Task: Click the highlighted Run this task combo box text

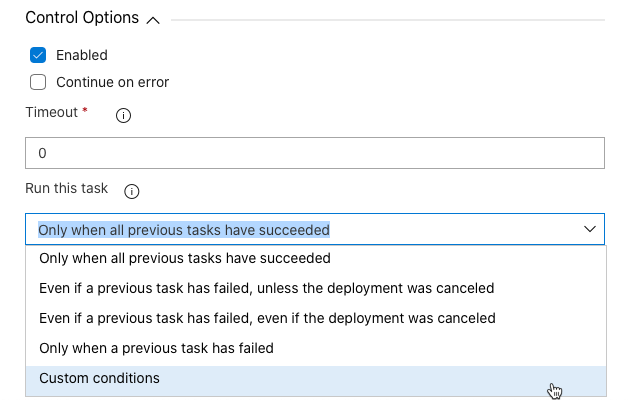Action: (184, 230)
